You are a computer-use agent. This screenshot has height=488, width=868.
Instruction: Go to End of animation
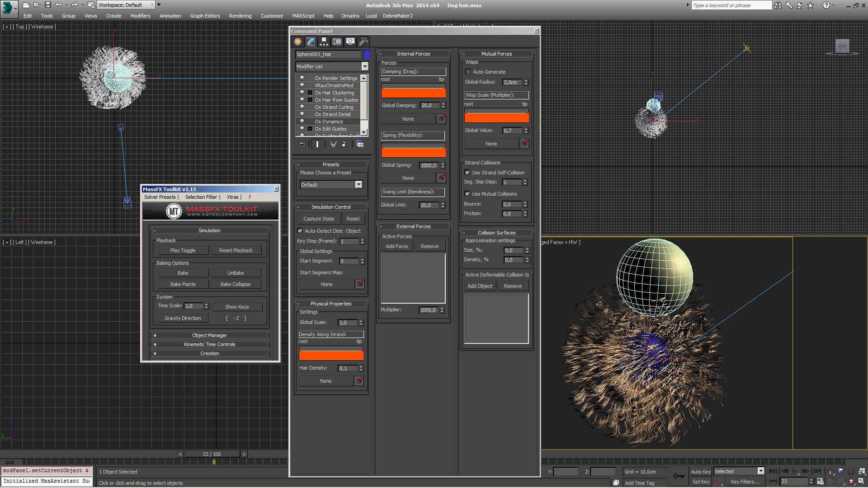tap(817, 471)
